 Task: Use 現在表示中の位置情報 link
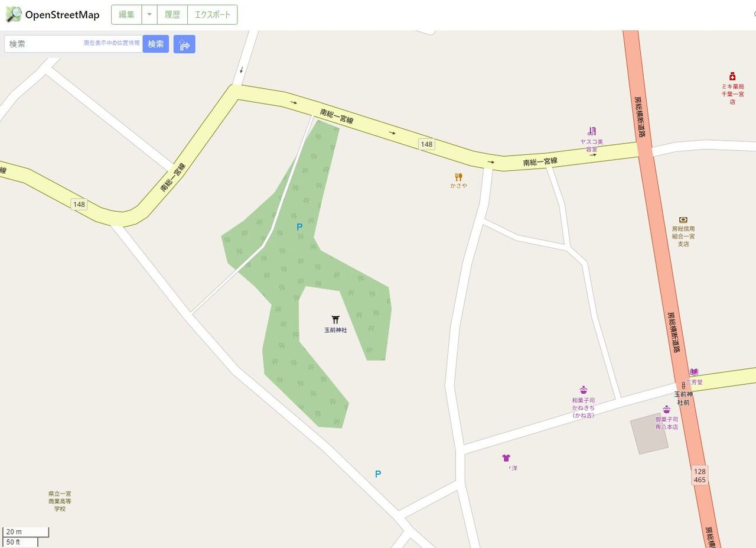point(112,43)
